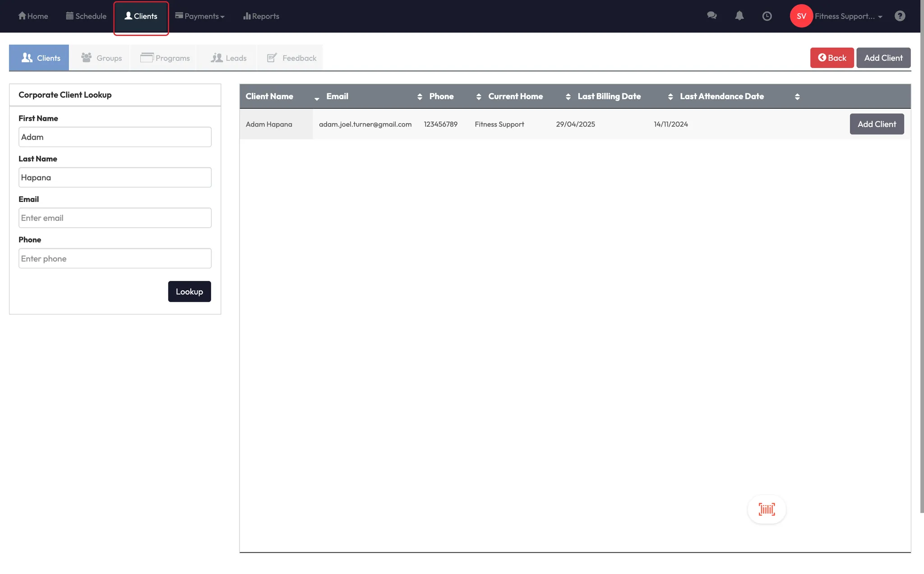Click the Enter email input field

115,218
